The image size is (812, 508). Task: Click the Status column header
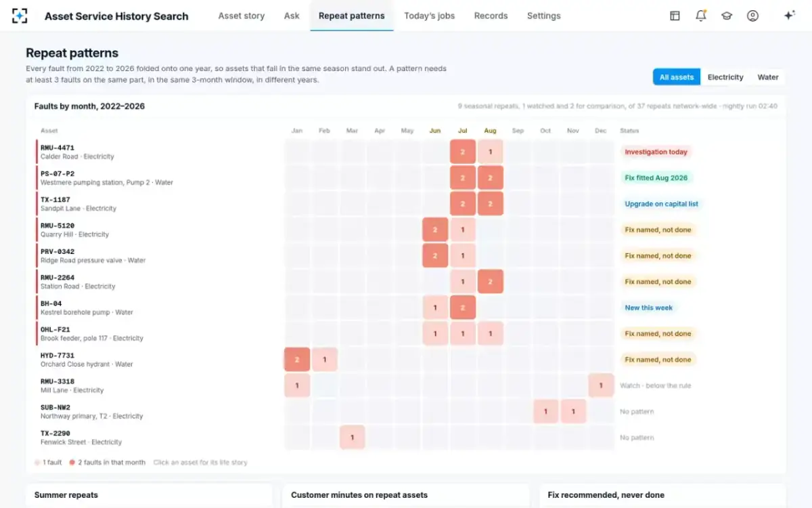point(629,131)
